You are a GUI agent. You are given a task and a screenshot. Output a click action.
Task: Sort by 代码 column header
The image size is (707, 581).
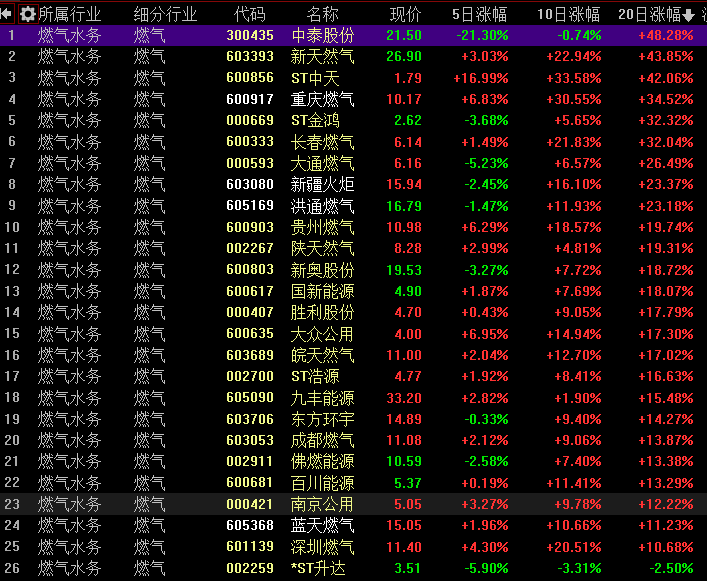coord(250,14)
